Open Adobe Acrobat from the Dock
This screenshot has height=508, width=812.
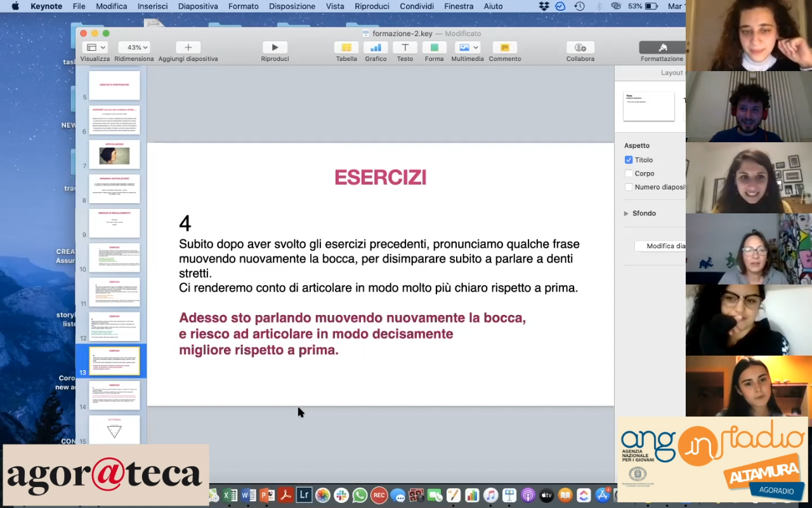tap(285, 495)
